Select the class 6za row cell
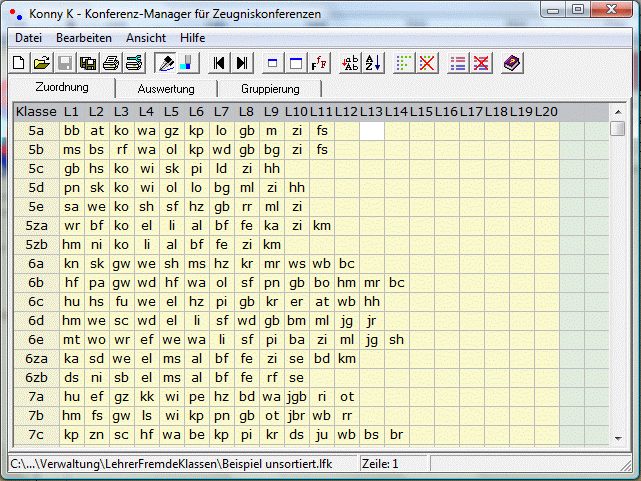 coord(36,358)
